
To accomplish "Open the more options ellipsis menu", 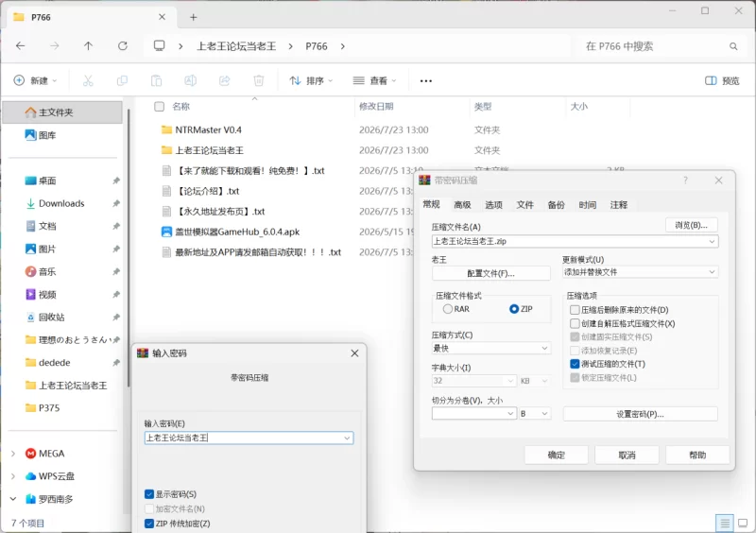I will coord(426,81).
